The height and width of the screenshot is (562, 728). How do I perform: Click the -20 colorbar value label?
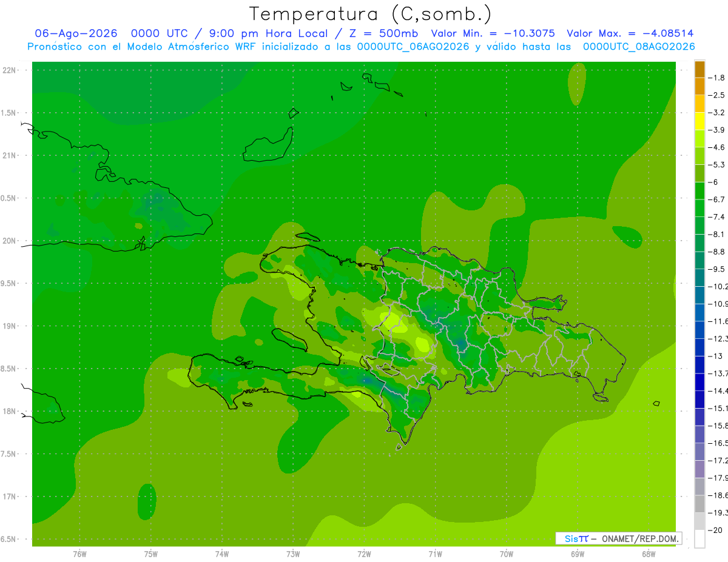click(x=715, y=530)
